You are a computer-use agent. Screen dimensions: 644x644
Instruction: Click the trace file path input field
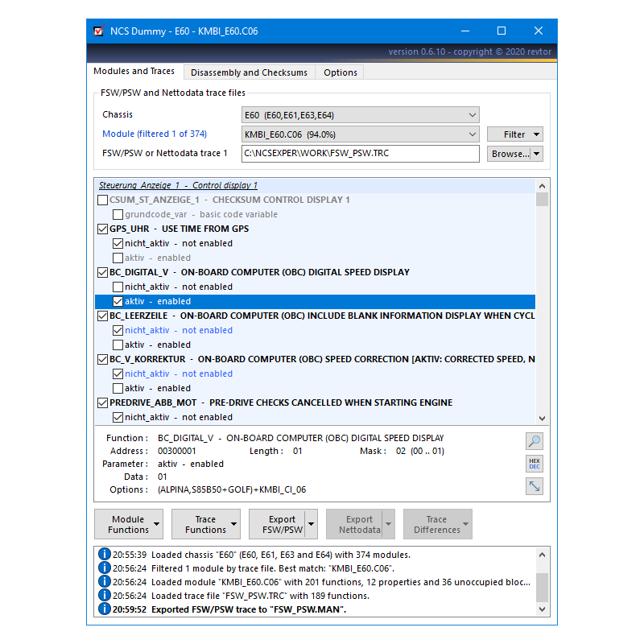[x=360, y=154]
